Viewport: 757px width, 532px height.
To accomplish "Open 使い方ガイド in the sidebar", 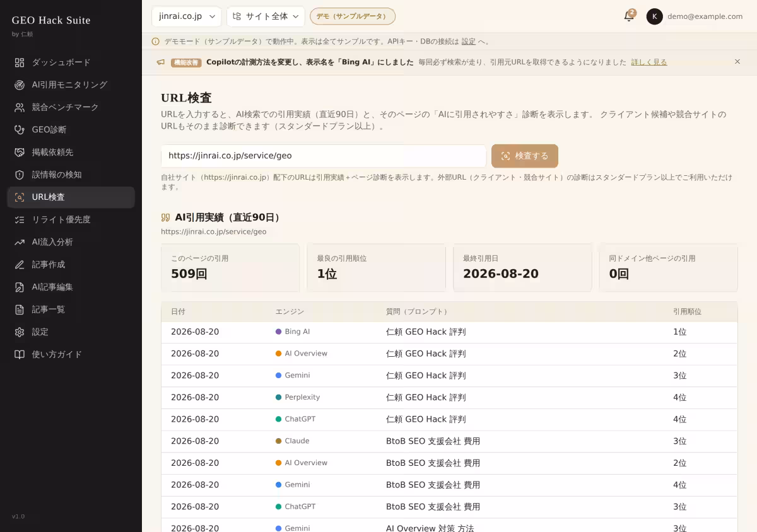I will tap(71, 354).
